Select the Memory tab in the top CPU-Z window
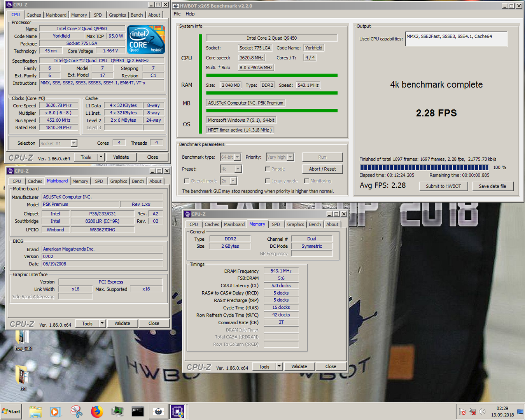 coord(79,15)
